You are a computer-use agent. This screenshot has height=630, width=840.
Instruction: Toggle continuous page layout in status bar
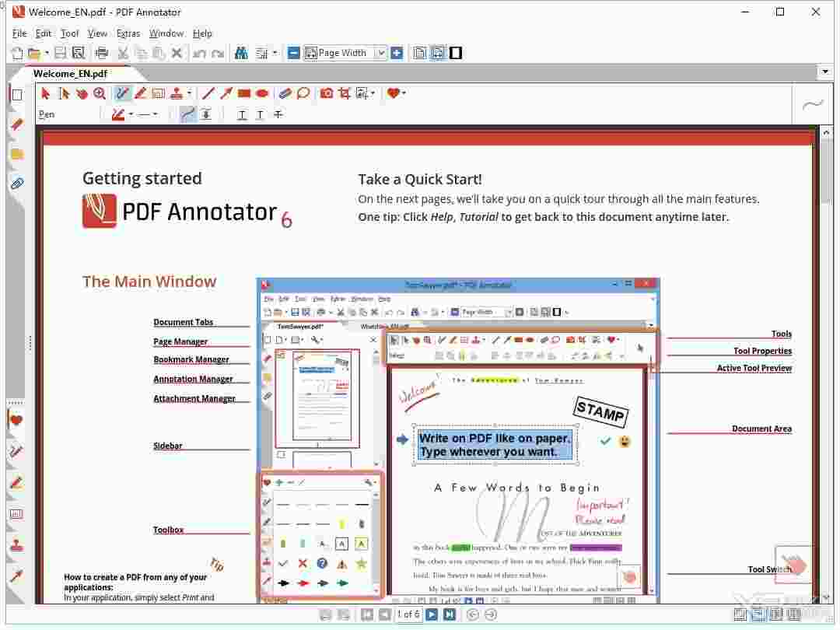click(758, 614)
